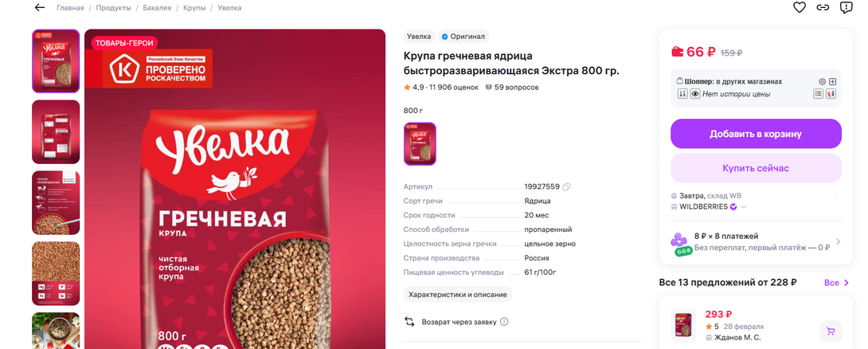Open Shopper settings gear icon
868x349 pixels.
822,81
